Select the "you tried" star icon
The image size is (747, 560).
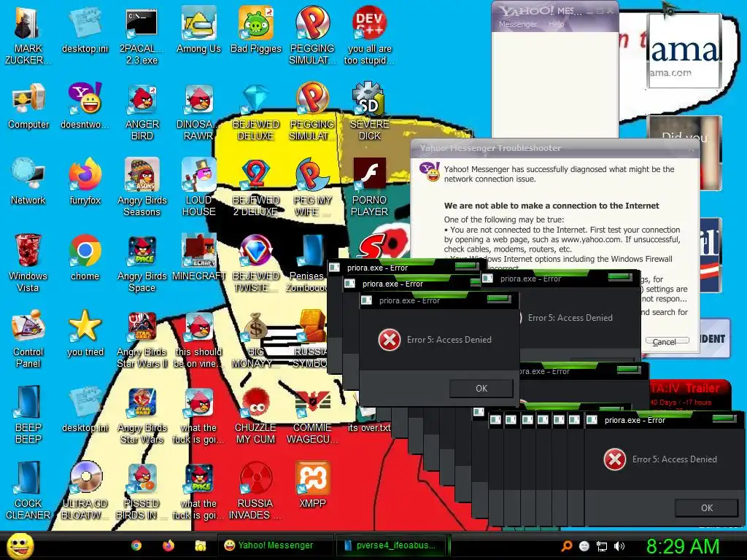85,333
